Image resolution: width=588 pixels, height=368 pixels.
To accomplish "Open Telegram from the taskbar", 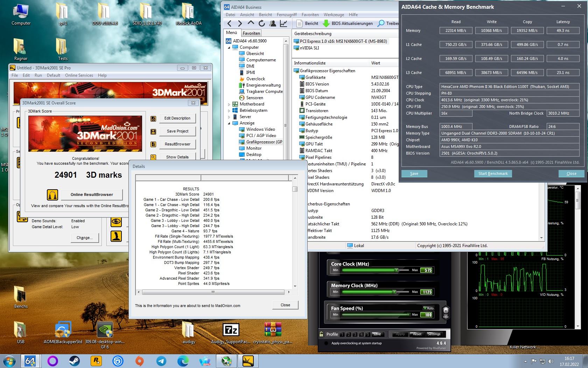I will pyautogui.click(x=161, y=361).
